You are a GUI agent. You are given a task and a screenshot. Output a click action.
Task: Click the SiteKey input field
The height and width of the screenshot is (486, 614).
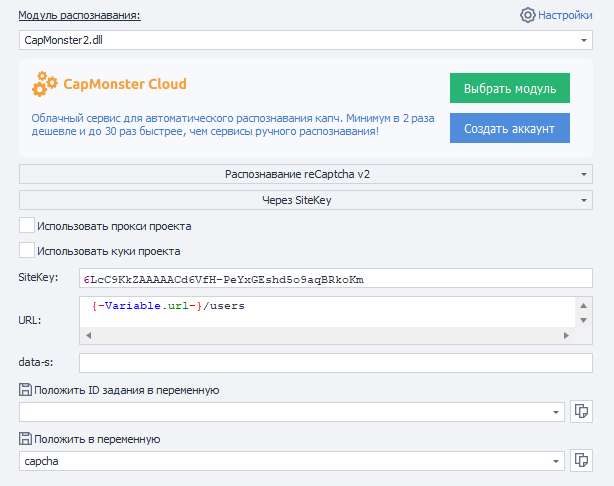pyautogui.click(x=336, y=278)
